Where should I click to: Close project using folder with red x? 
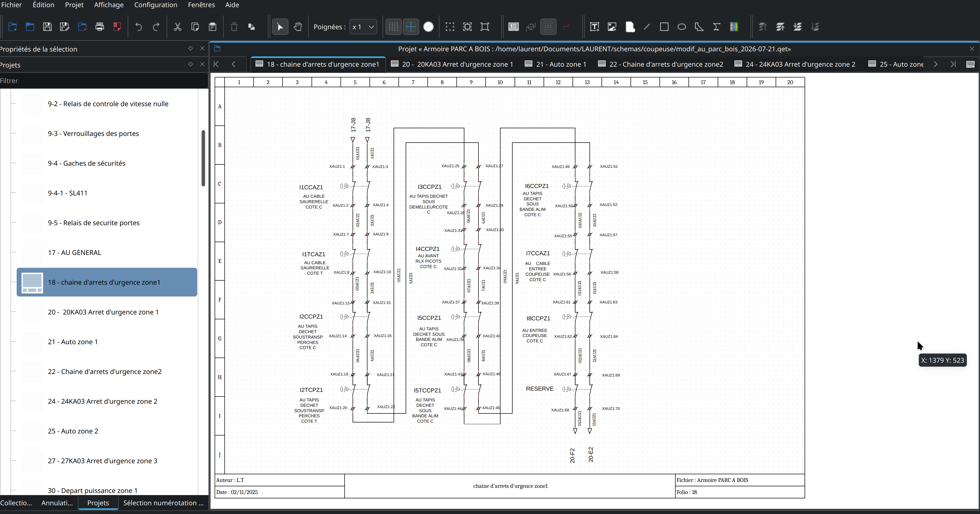coord(82,27)
